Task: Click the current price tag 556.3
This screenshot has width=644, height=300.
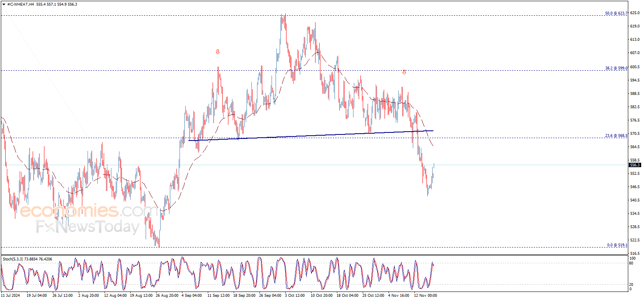Action: click(635, 165)
